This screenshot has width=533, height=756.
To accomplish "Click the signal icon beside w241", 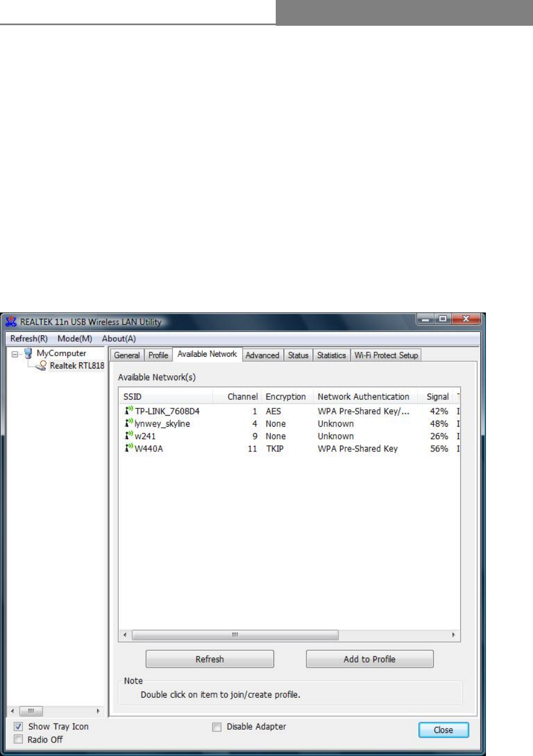I will tap(128, 436).
